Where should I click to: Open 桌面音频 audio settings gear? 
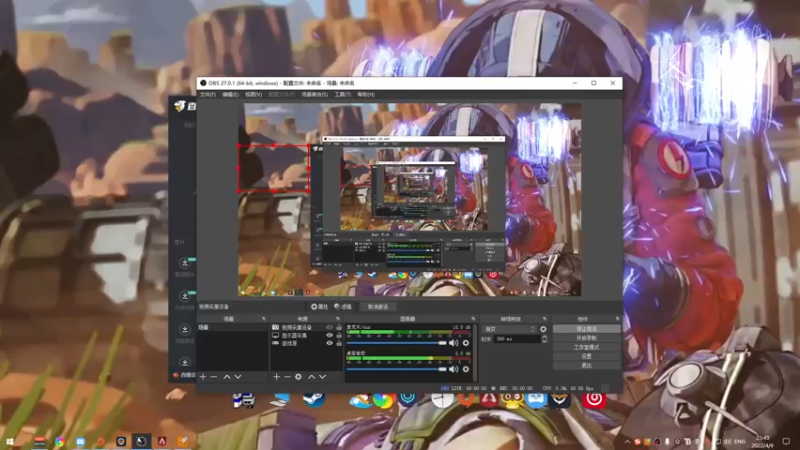coord(465,369)
